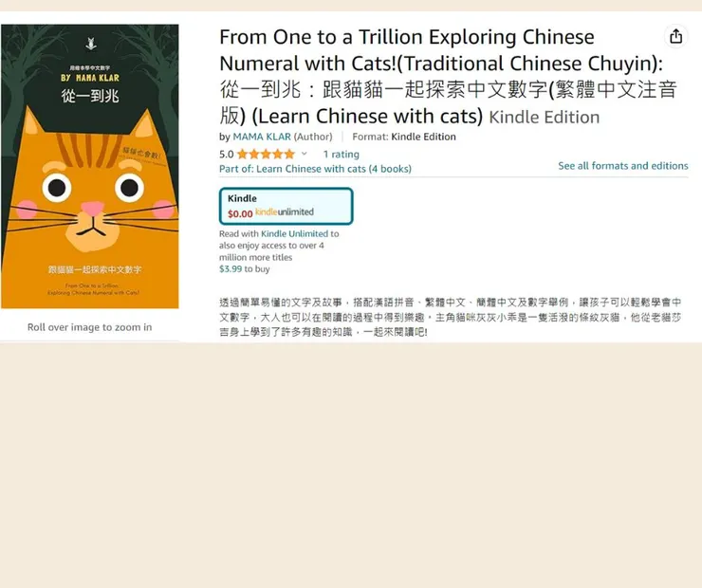This screenshot has width=702, height=588.
Task: Open the share icon beside the title
Action: [x=675, y=36]
